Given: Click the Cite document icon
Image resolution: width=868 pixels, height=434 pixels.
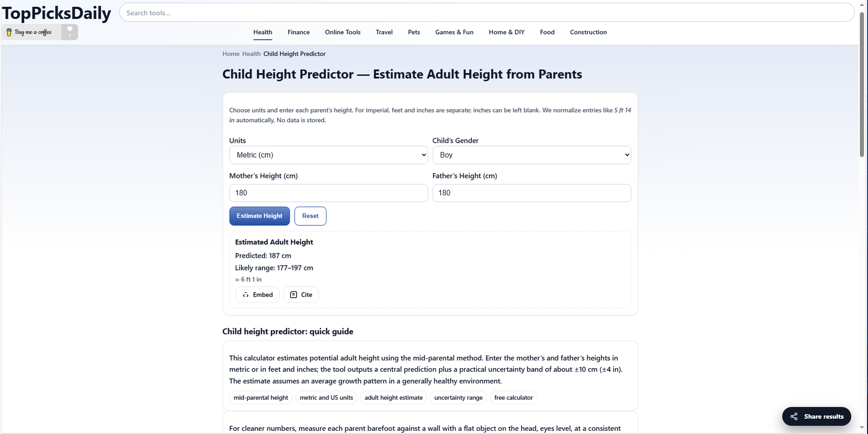Looking at the screenshot, I should (x=293, y=295).
